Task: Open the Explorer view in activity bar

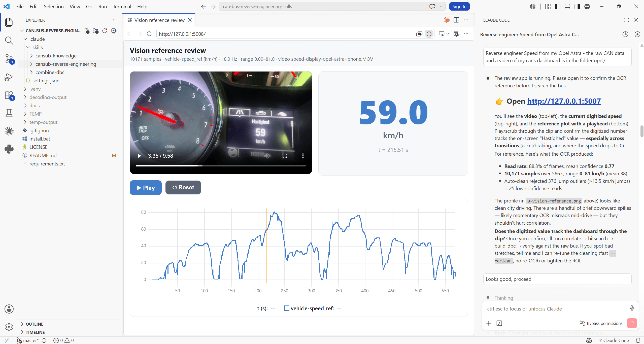Action: [x=9, y=22]
